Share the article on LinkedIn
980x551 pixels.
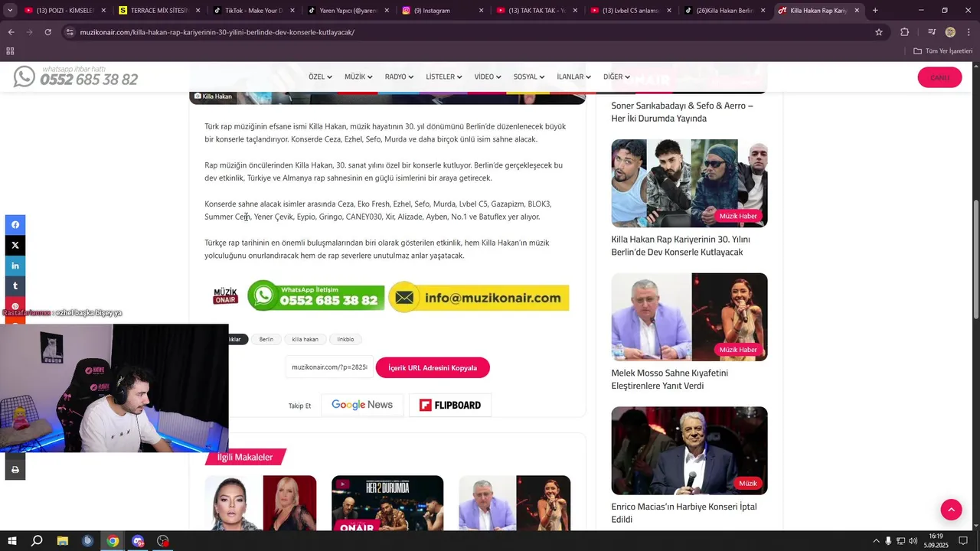(15, 266)
